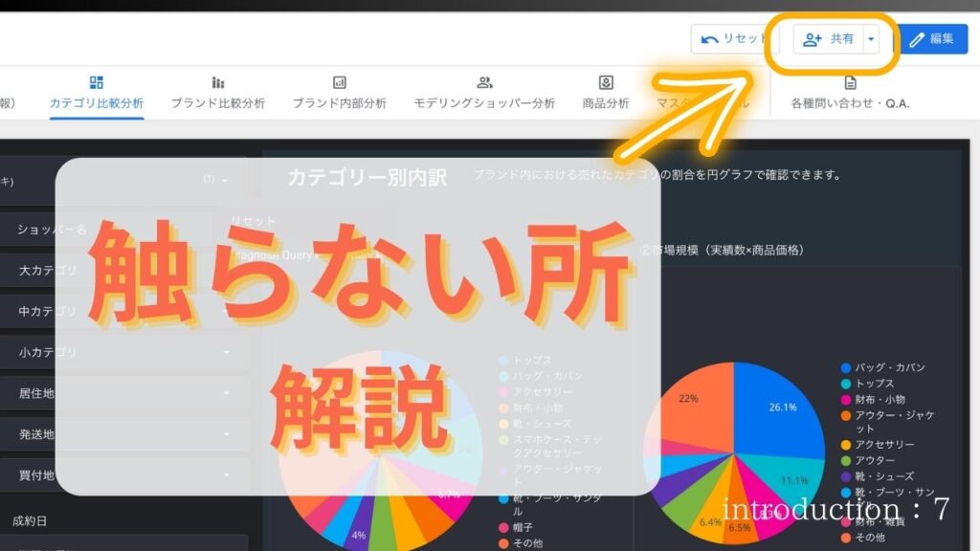Click the add-person icon in 共有 button
Viewport: 980px width, 551px height.
click(813, 39)
